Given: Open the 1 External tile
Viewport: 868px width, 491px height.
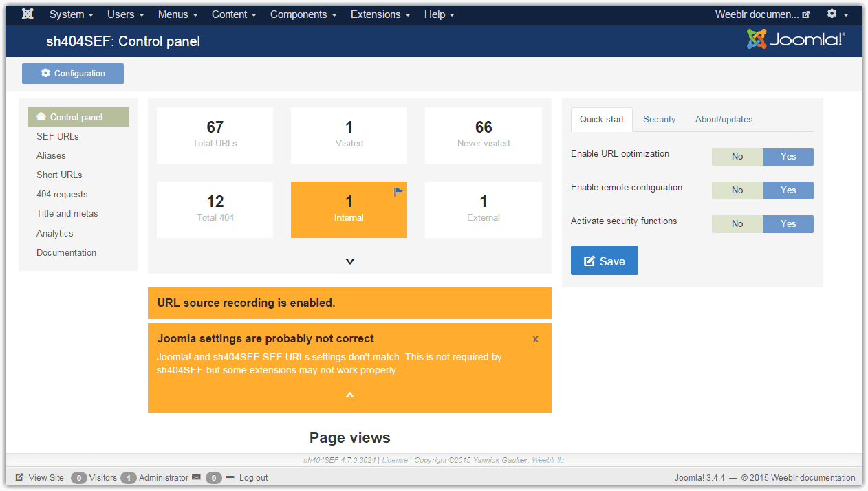Looking at the screenshot, I should click(484, 210).
